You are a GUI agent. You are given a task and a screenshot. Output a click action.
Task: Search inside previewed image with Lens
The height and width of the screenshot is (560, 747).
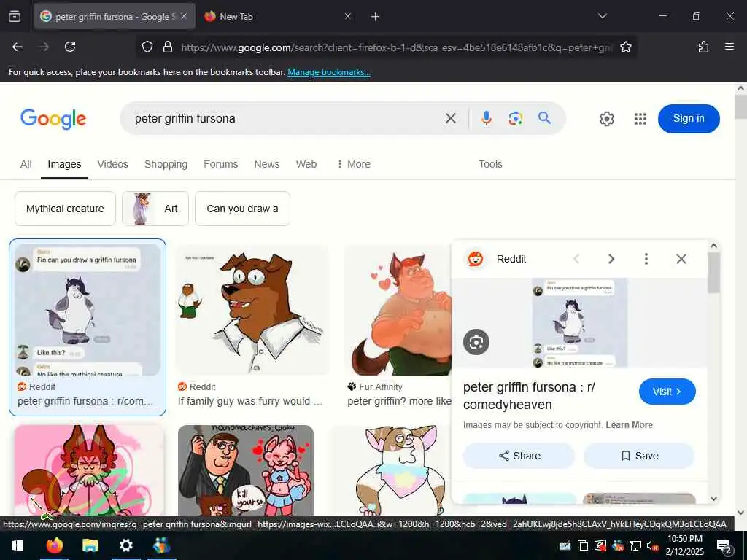click(x=476, y=342)
